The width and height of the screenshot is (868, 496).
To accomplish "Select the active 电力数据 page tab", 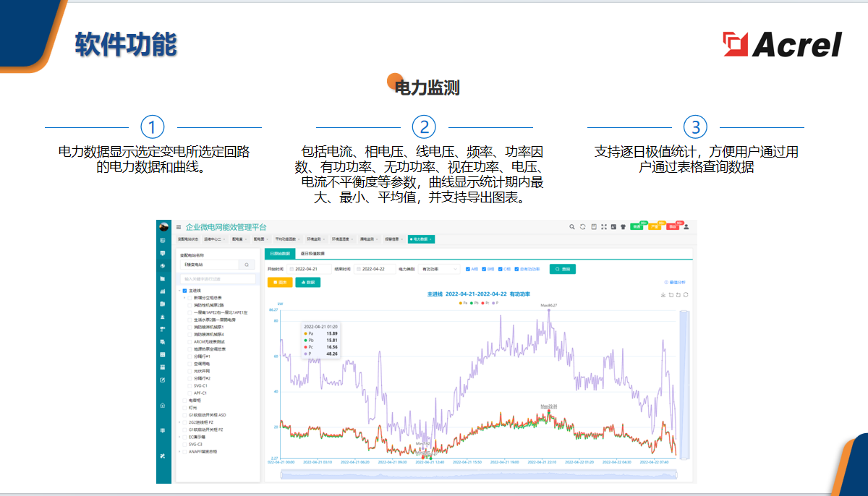I will click(x=421, y=239).
